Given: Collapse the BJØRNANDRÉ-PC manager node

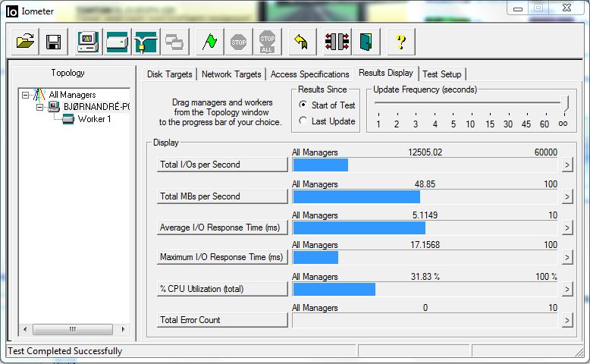Looking at the screenshot, I should (x=40, y=107).
